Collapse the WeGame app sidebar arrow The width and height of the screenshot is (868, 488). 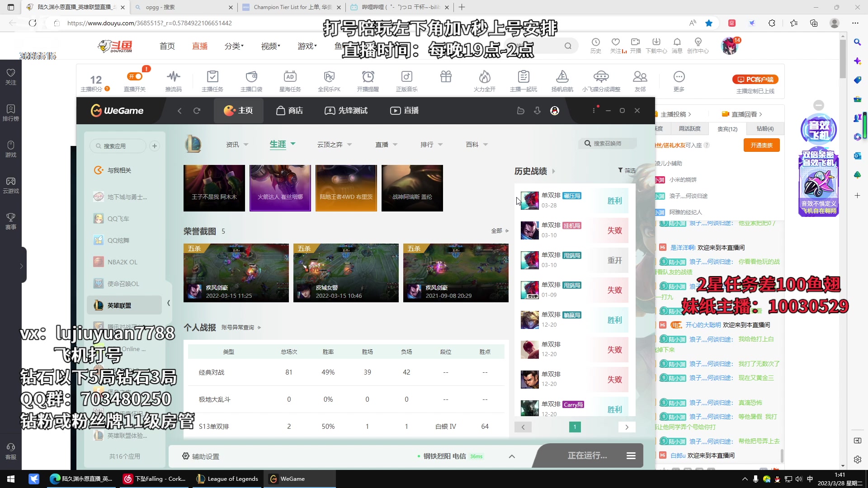tap(169, 303)
